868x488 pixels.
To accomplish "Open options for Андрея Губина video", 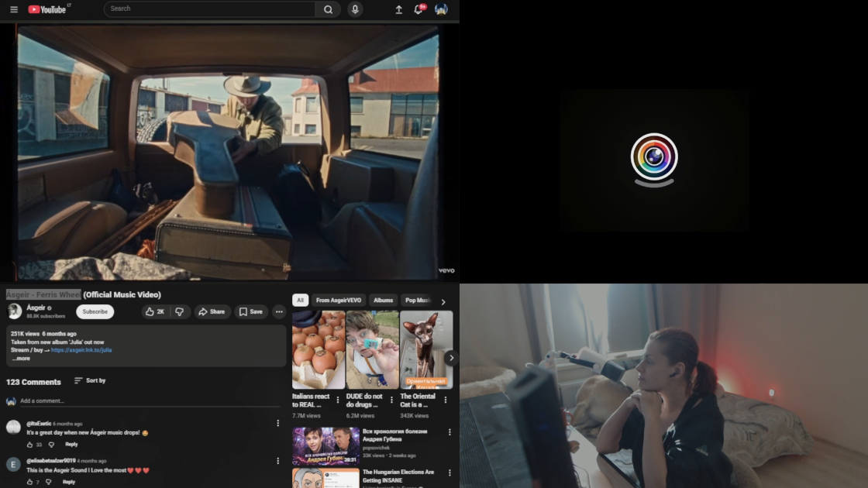I will click(x=449, y=432).
